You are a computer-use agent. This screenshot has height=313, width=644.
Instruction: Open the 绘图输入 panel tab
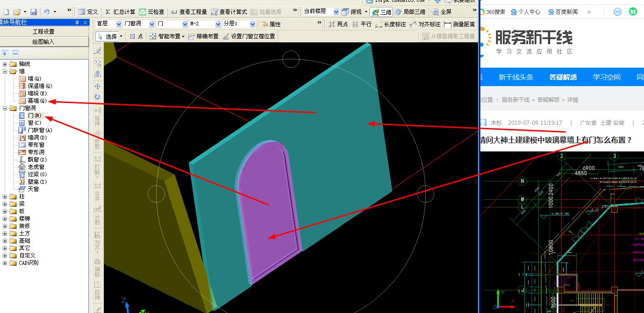tap(44, 42)
